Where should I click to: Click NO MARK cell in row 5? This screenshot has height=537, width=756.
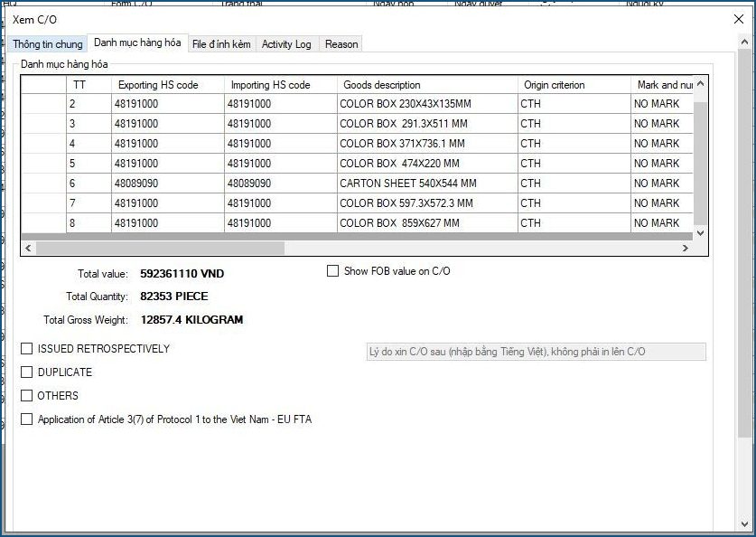[662, 163]
